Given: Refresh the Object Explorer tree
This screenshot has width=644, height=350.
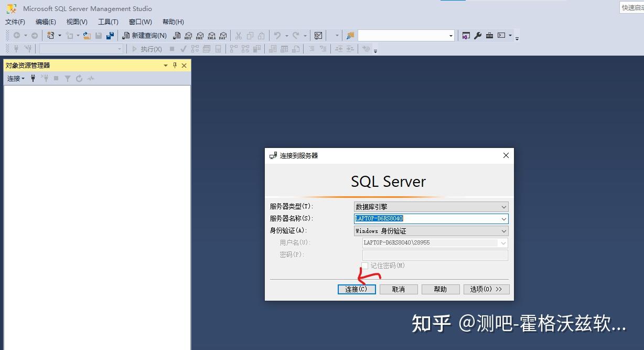Looking at the screenshot, I should pos(80,78).
